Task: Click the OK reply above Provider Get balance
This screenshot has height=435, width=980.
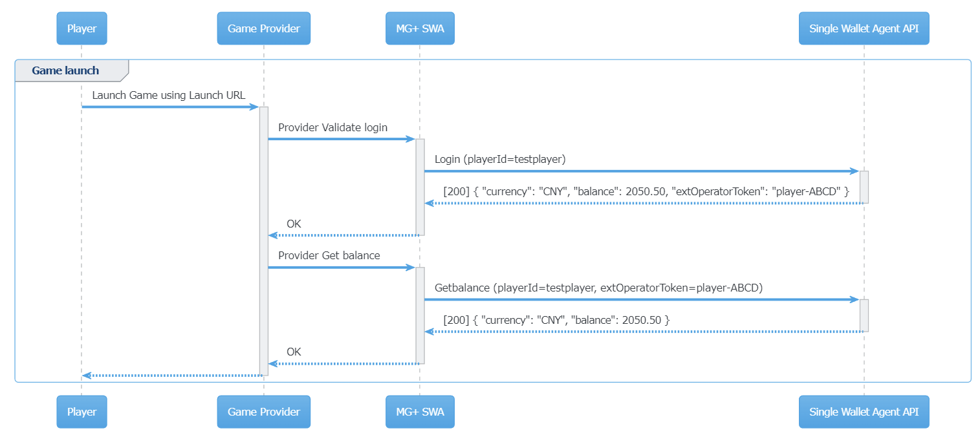Action: click(x=294, y=224)
